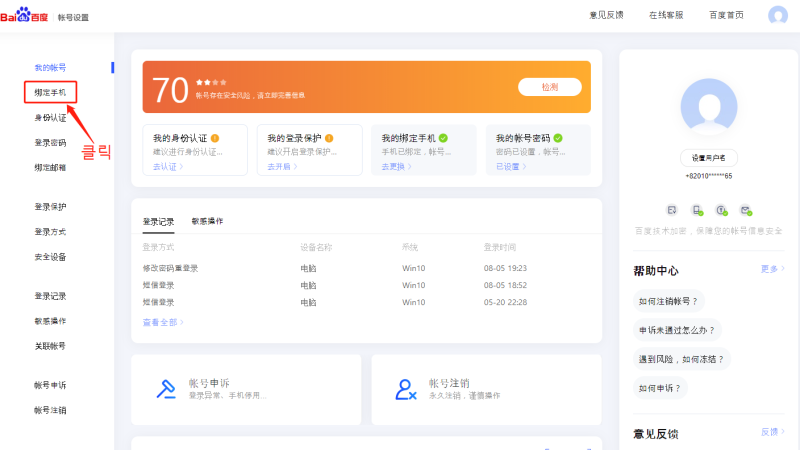The image size is (800, 450).
Task: Click 去认证 link with chevron
Action: tap(168, 166)
